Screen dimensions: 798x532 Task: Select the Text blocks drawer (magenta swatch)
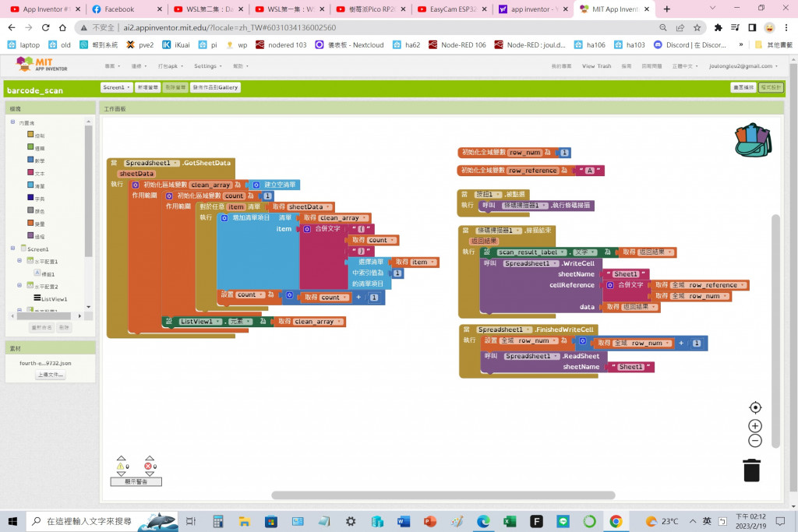tap(30, 172)
